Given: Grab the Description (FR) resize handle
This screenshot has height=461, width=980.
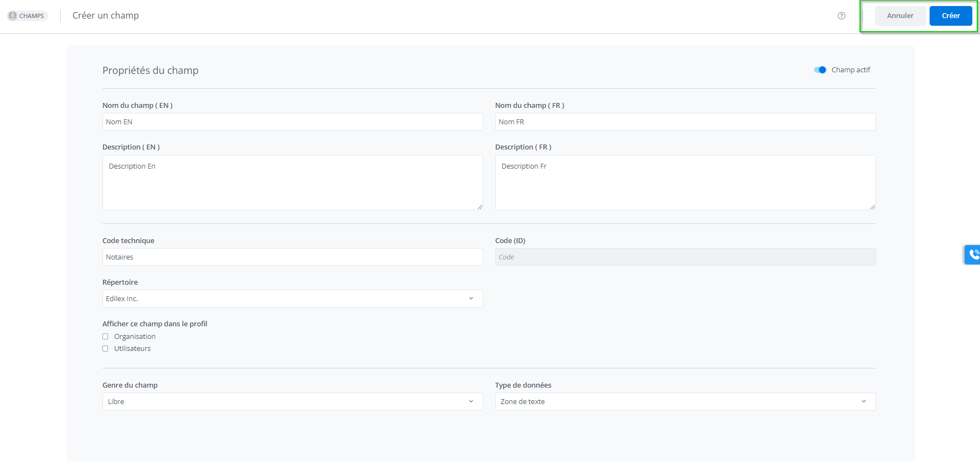Looking at the screenshot, I should click(873, 207).
